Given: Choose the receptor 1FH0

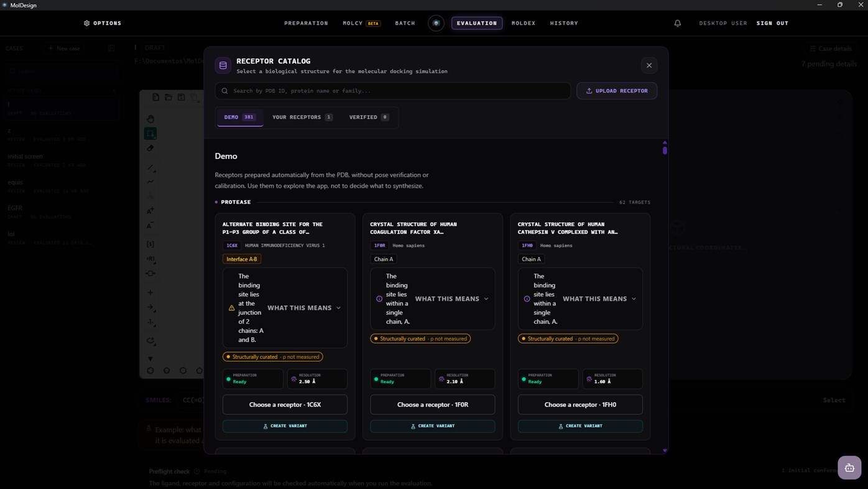Looking at the screenshot, I should click(580, 404).
